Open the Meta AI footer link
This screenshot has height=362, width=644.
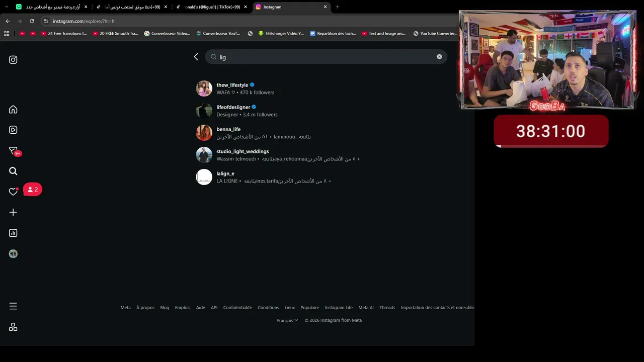[366, 308]
